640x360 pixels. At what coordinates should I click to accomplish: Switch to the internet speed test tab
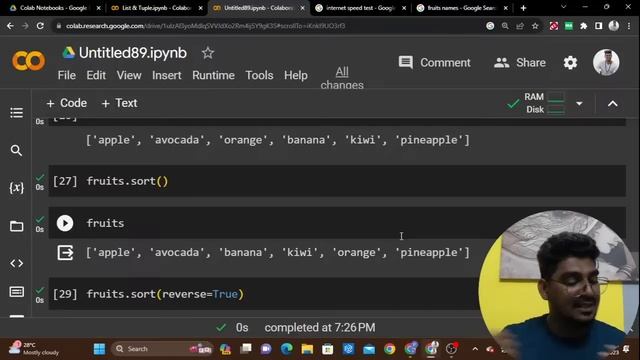[x=360, y=8]
